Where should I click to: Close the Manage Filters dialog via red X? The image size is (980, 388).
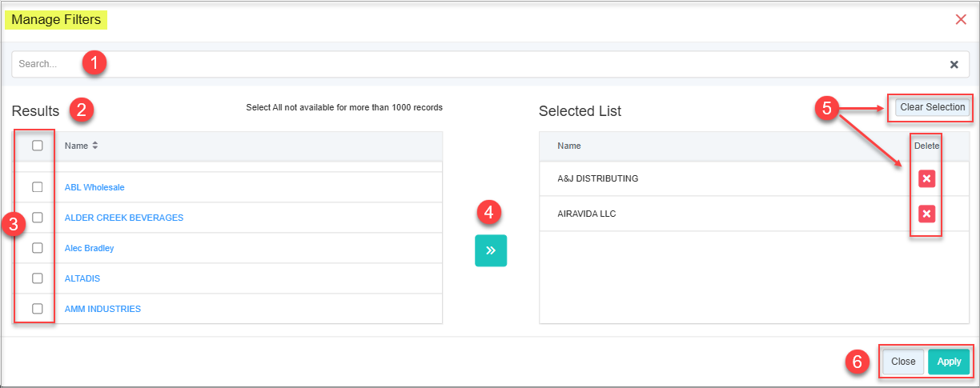(x=961, y=19)
